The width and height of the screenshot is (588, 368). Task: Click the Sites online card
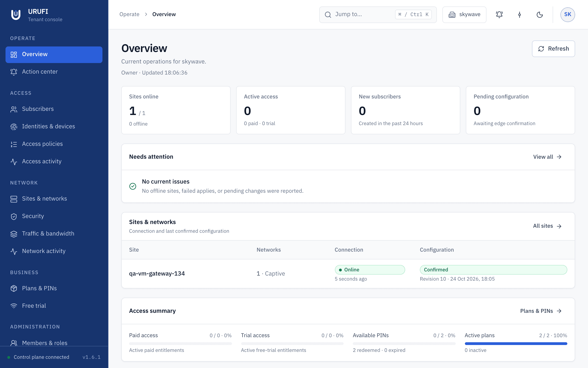(176, 110)
